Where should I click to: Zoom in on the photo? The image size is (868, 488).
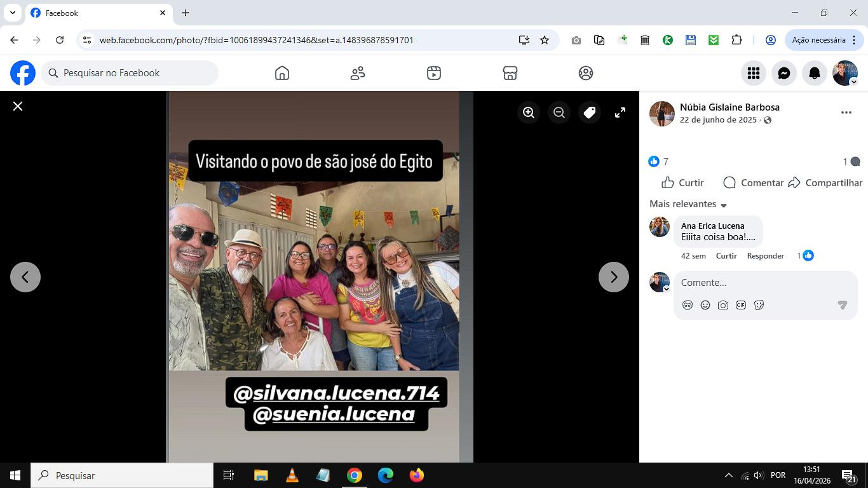pyautogui.click(x=528, y=112)
